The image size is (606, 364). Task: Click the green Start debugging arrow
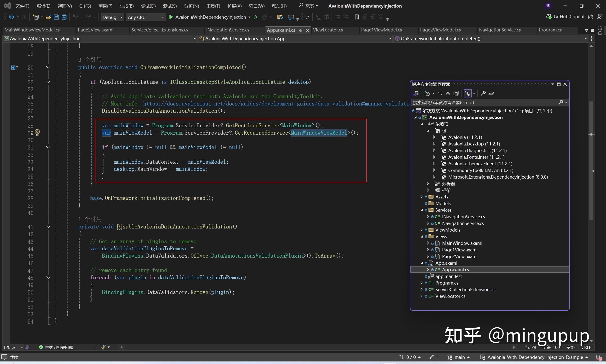171,17
